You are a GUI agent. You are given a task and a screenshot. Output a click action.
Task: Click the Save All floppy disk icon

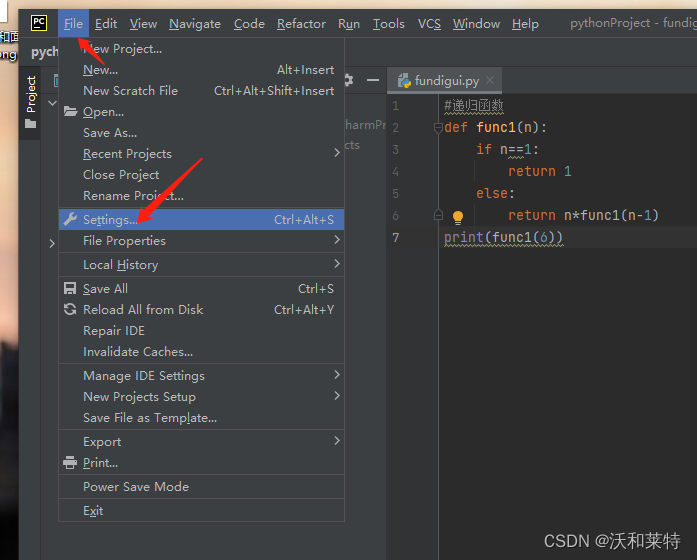click(x=70, y=288)
